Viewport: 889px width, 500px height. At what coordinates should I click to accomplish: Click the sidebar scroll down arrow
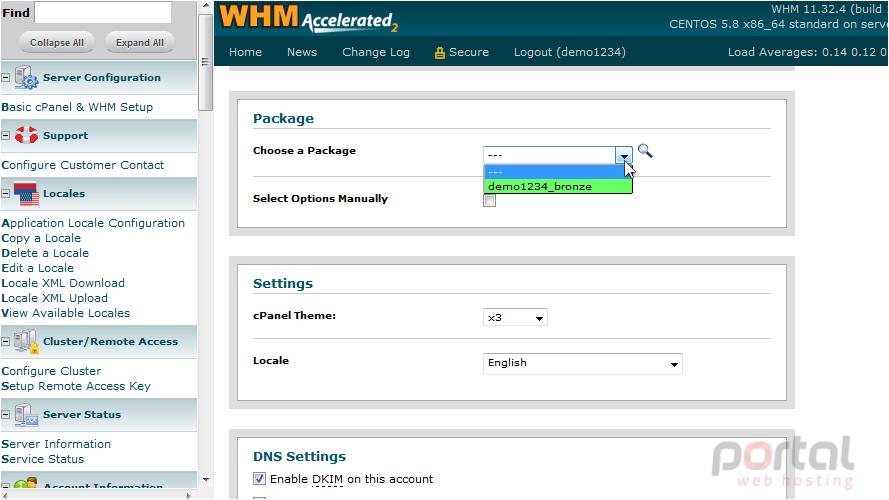coord(206,480)
